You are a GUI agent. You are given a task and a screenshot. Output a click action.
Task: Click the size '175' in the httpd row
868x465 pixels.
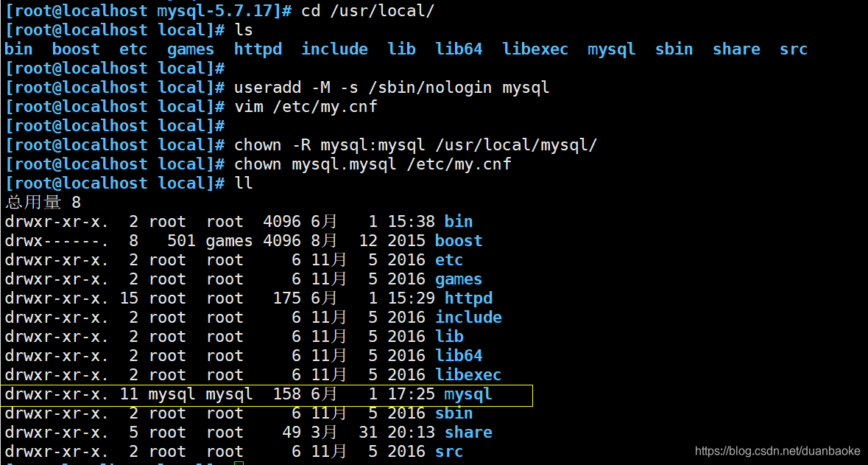click(x=286, y=298)
